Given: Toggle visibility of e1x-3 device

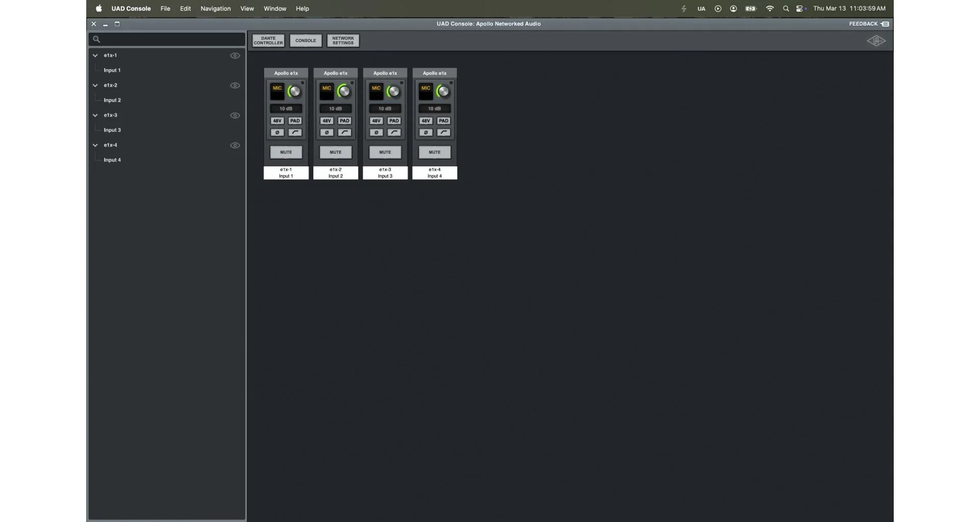Looking at the screenshot, I should click(235, 115).
